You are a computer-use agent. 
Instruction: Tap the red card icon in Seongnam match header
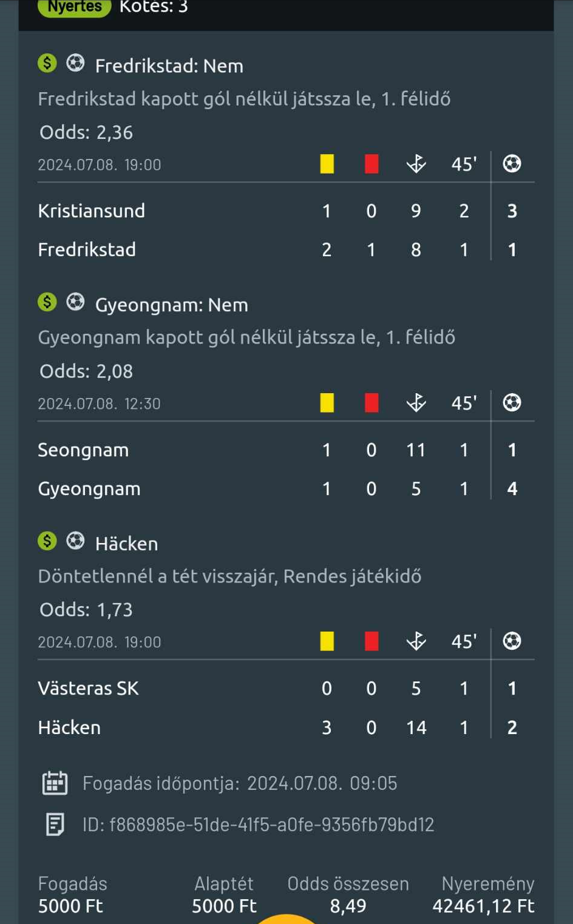coord(371,403)
